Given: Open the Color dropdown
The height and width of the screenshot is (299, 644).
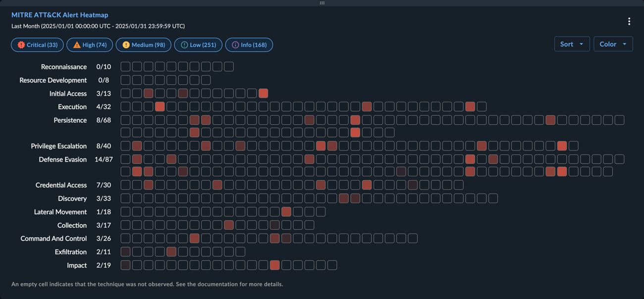Looking at the screenshot, I should tap(613, 44).
